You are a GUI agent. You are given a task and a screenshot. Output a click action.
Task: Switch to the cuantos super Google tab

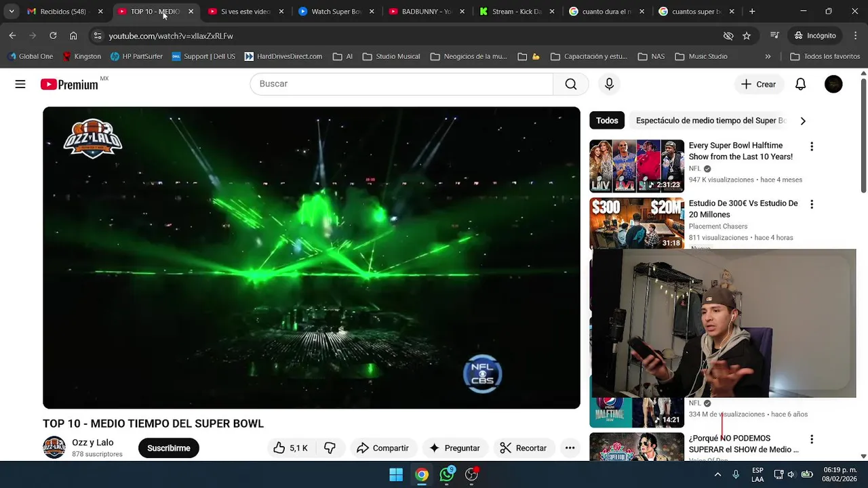[696, 12]
